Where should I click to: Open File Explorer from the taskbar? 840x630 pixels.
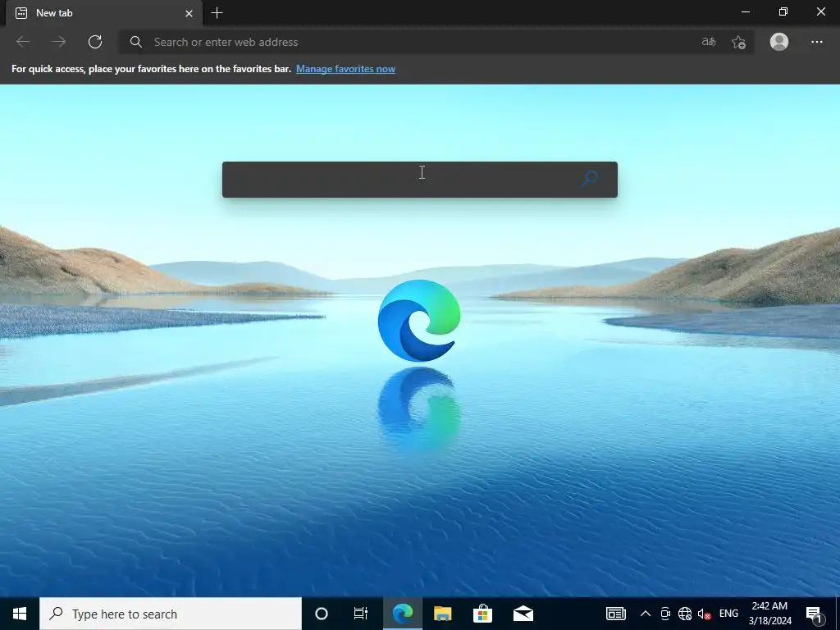point(442,614)
